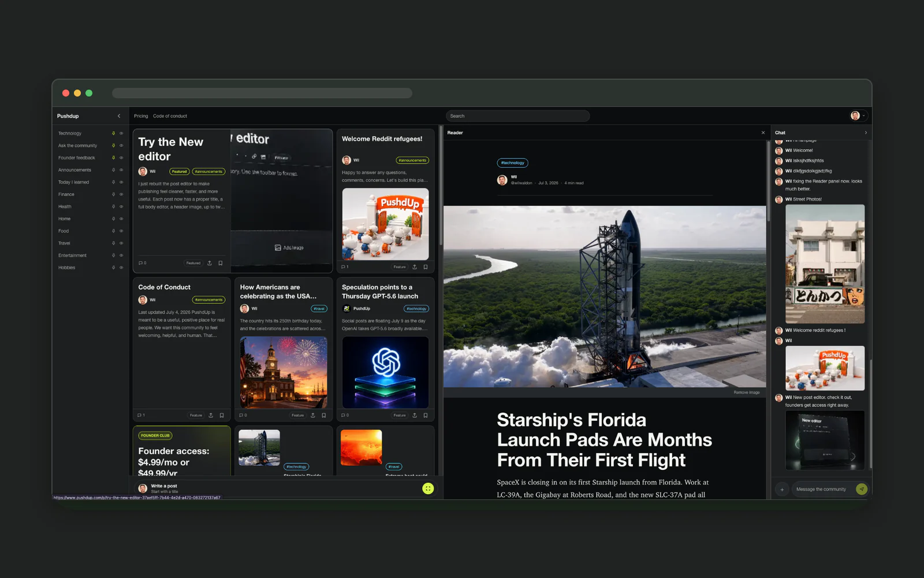Share the How Americans are celebrating post
The image size is (924, 578).
[x=313, y=415]
